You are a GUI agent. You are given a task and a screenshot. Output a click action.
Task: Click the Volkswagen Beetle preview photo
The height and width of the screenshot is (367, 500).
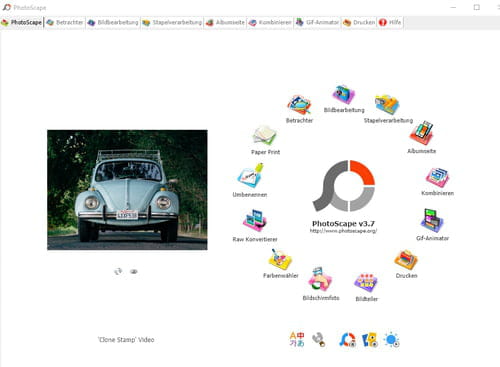(x=127, y=190)
